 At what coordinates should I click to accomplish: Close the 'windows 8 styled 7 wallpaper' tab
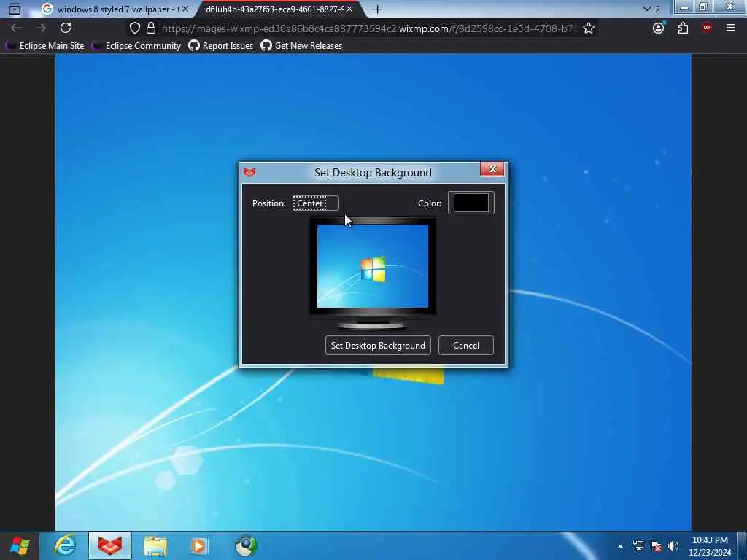185,9
